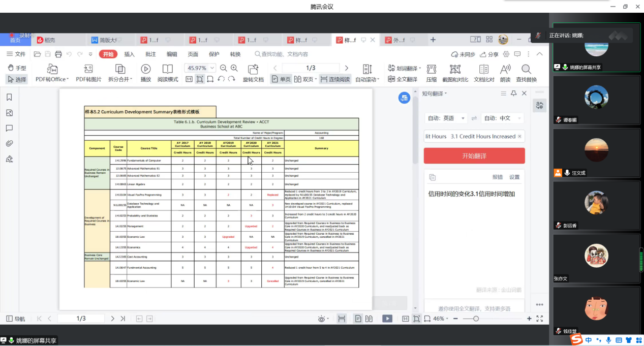Open the 压缩 compress tool
Image resolution: width=644 pixels, height=346 pixels.
click(431, 69)
